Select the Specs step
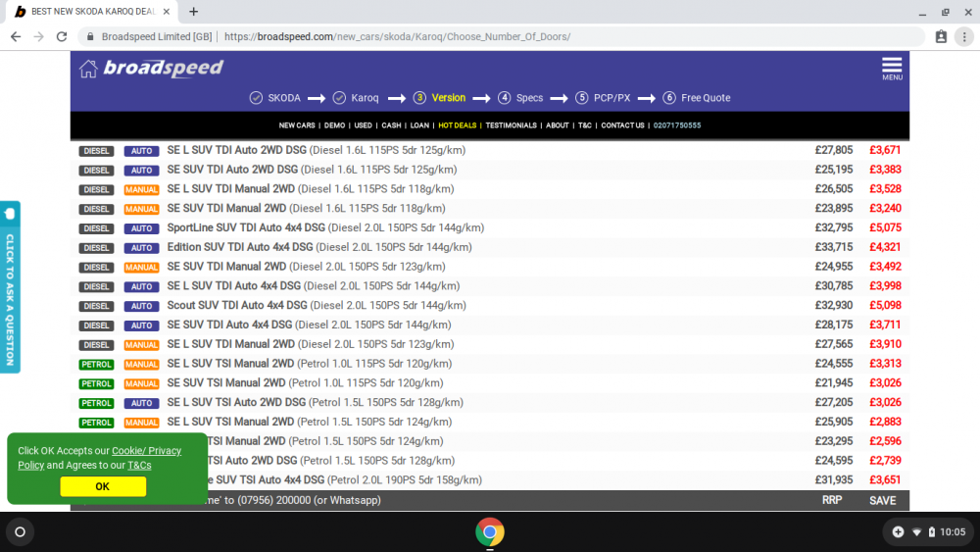The width and height of the screenshot is (980, 552). click(x=529, y=98)
